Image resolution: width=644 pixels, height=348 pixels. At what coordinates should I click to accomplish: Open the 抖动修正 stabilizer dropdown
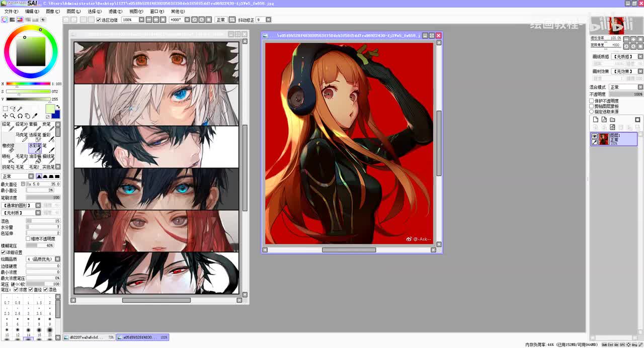268,20
